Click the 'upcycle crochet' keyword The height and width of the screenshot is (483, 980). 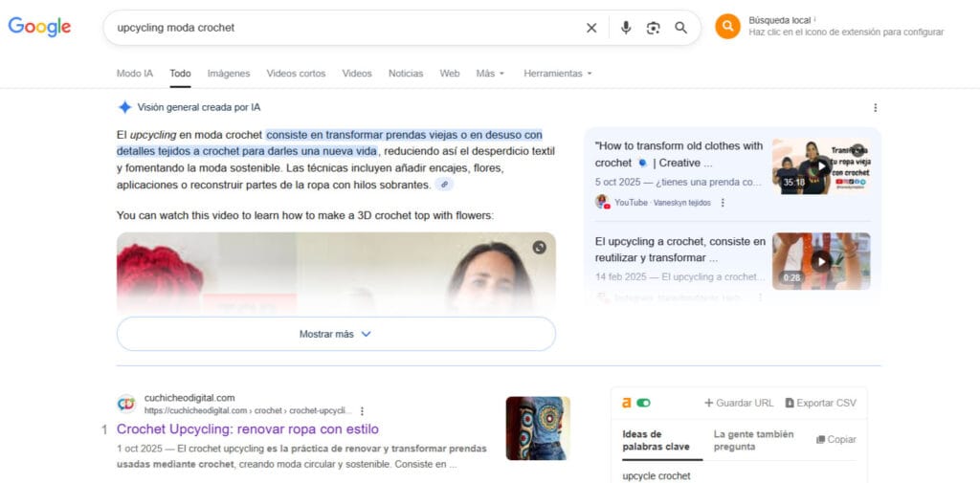pyautogui.click(x=657, y=476)
